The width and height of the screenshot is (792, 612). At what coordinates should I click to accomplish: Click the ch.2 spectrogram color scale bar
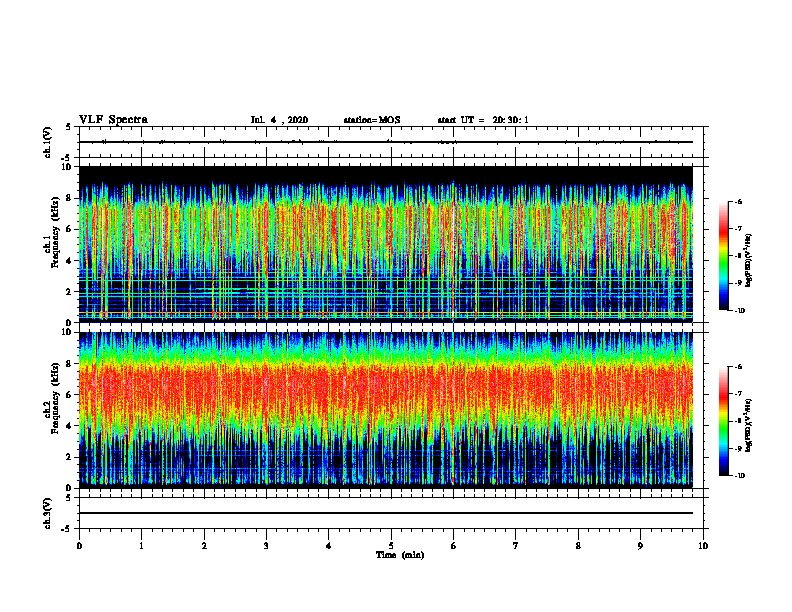click(x=723, y=421)
